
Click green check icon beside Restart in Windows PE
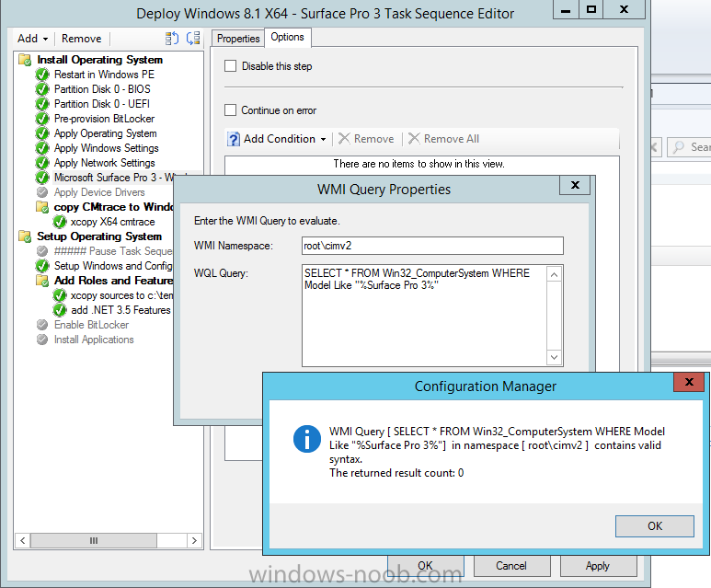point(42,75)
